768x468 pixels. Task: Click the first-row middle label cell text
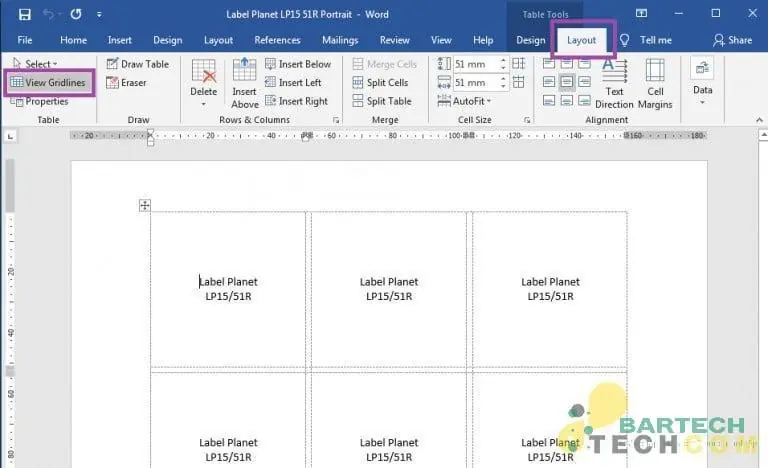coord(389,289)
